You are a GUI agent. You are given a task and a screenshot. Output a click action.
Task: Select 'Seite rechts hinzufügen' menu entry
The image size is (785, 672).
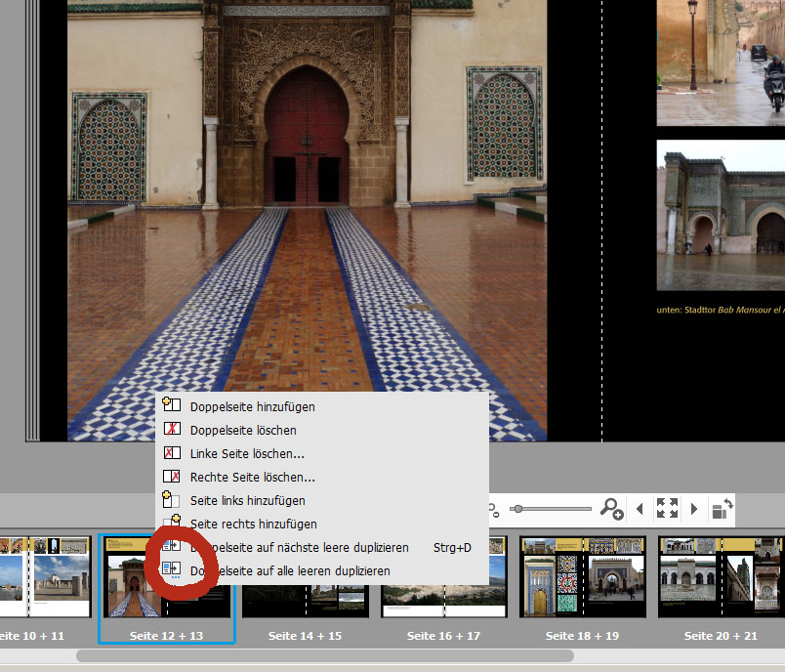tap(253, 525)
